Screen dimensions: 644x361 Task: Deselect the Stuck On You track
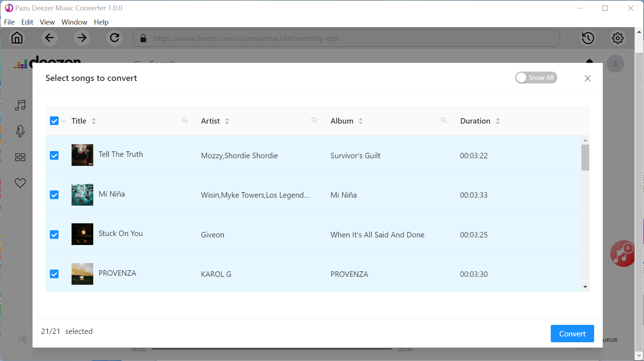54,235
